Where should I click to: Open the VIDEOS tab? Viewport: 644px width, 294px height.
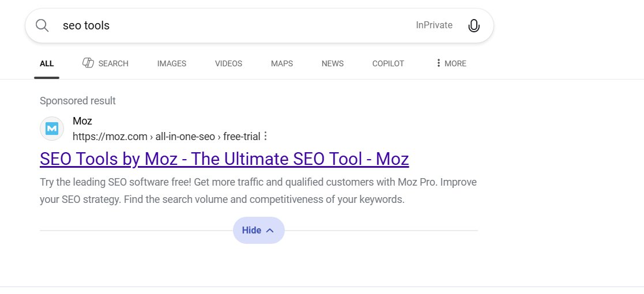pyautogui.click(x=228, y=63)
